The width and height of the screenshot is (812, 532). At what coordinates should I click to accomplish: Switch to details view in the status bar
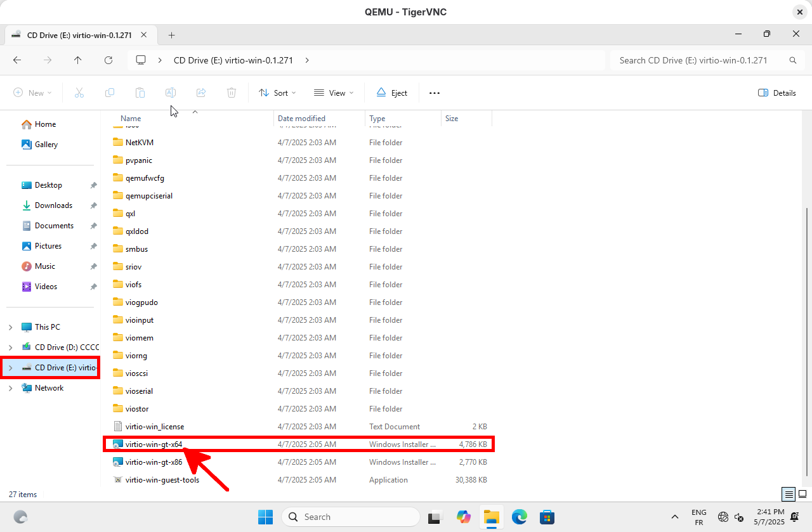pos(788,494)
